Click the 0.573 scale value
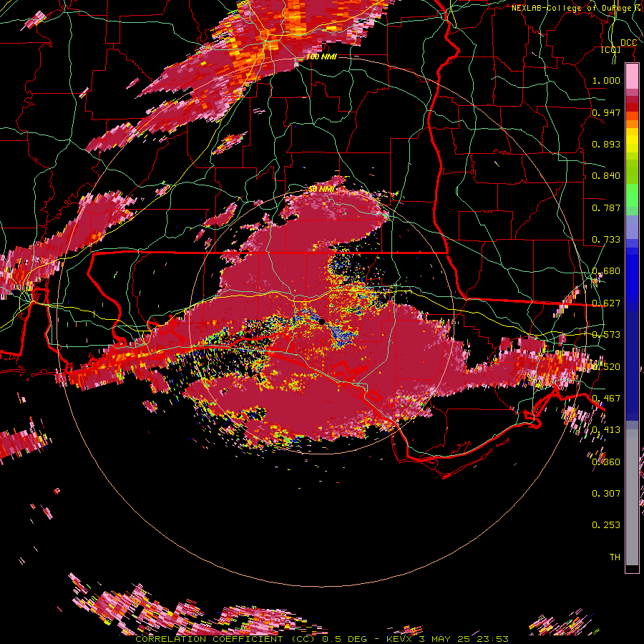Image resolution: width=644 pixels, height=644 pixels. pos(606,335)
